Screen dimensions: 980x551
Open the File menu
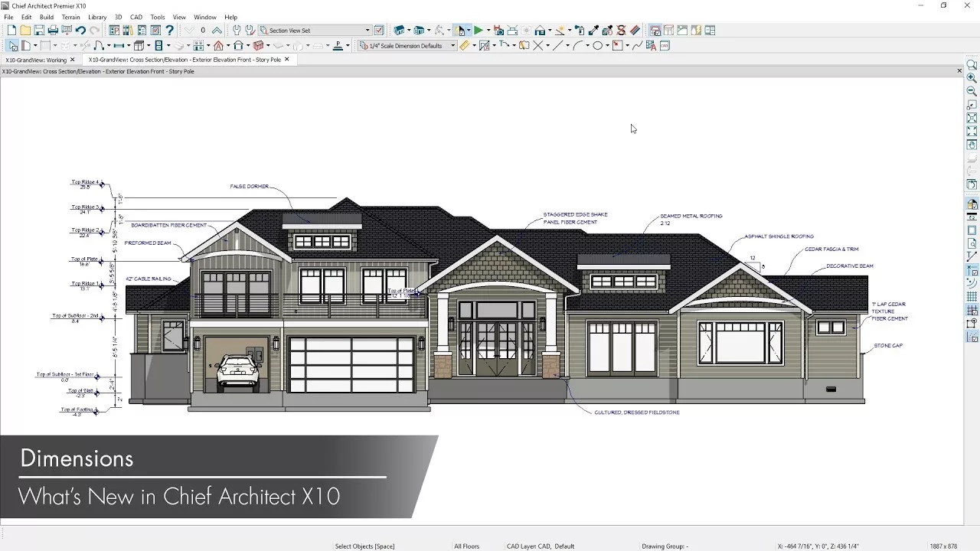[x=8, y=17]
